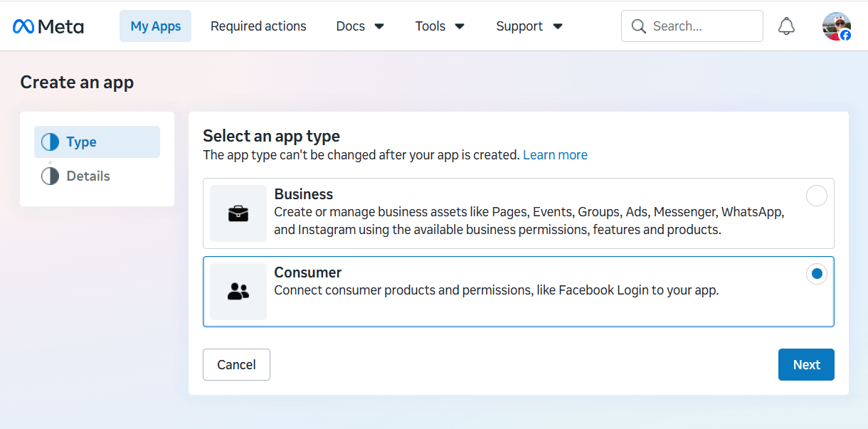Image resolution: width=868 pixels, height=429 pixels.
Task: Click the Consumer heading text
Action: 308,272
